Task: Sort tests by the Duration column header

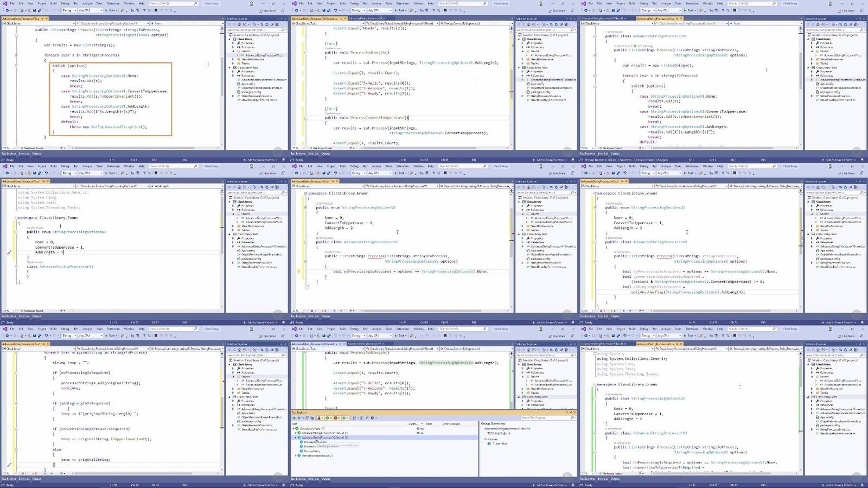Action: click(x=413, y=424)
